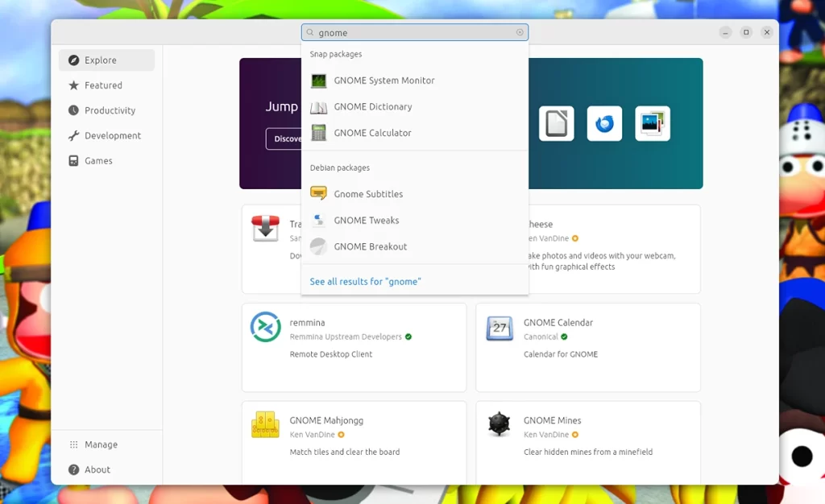825x504 pixels.
Task: Click the Discover button on banner
Action: 284,138
